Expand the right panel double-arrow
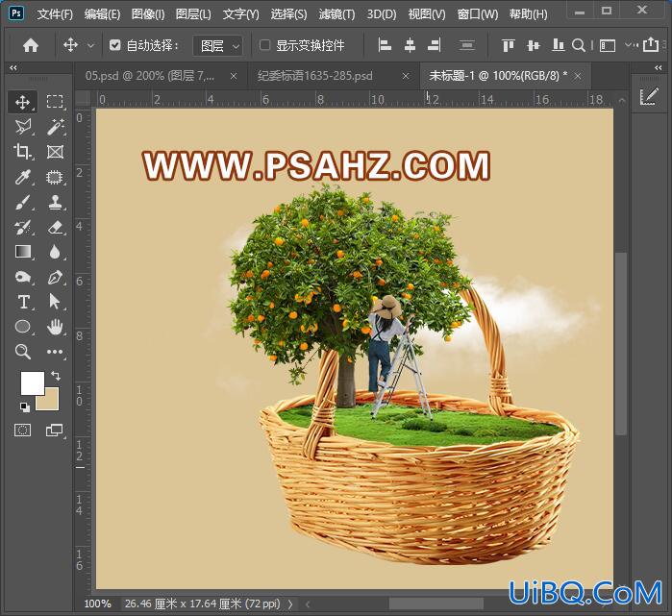672x616 pixels. [659, 67]
